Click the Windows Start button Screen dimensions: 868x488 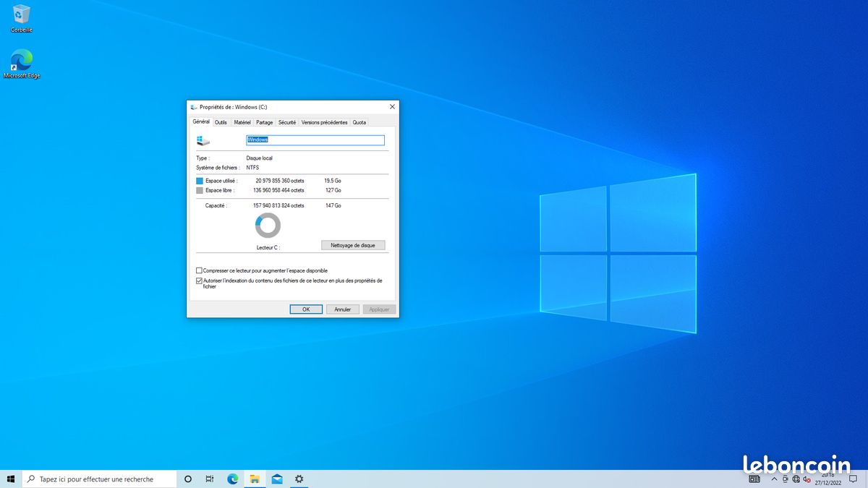pyautogui.click(x=11, y=479)
